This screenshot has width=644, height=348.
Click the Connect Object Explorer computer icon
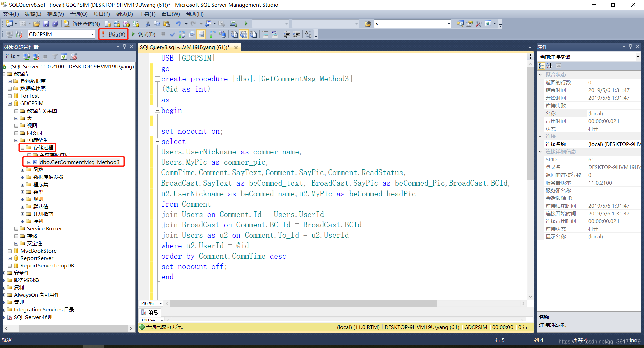tap(26, 56)
